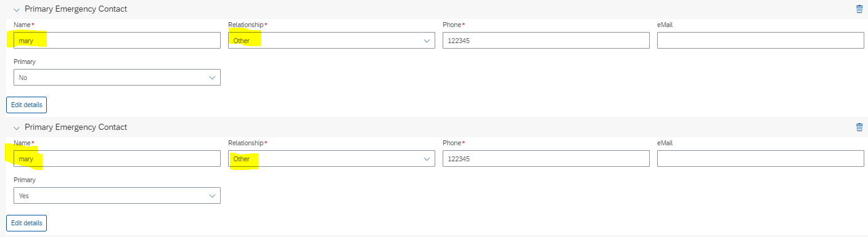This screenshot has width=868, height=237.
Task: Click the second contact's Phone field
Action: [546, 159]
